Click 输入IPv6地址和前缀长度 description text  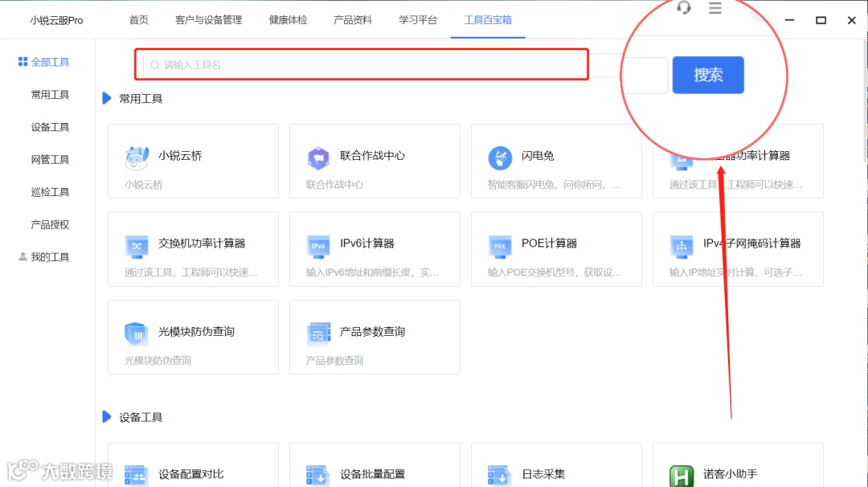coord(372,272)
